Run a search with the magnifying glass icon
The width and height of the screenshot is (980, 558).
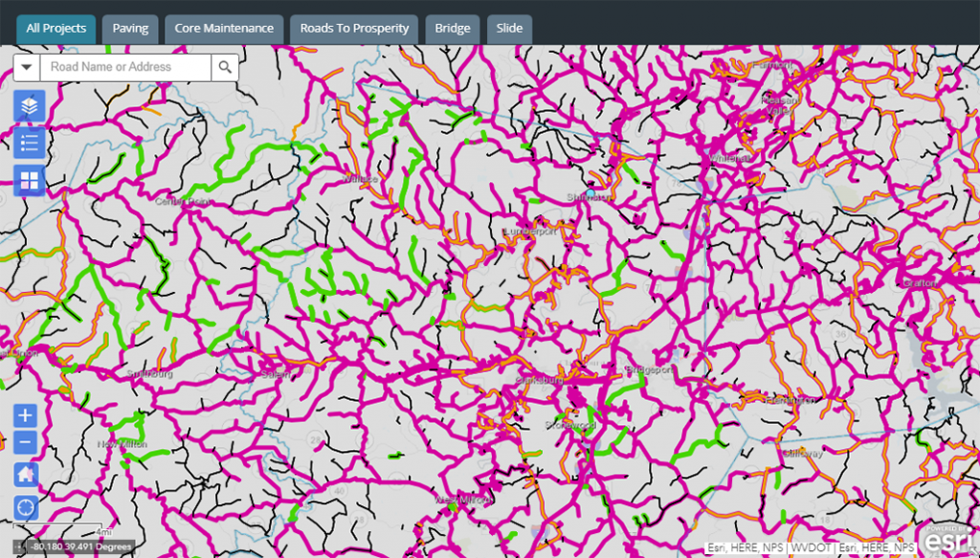pyautogui.click(x=226, y=67)
